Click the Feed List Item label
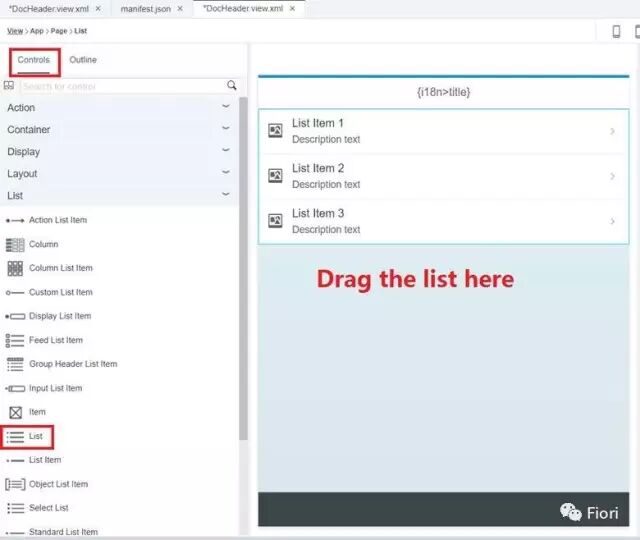Viewport: 640px width, 540px height. point(56,340)
